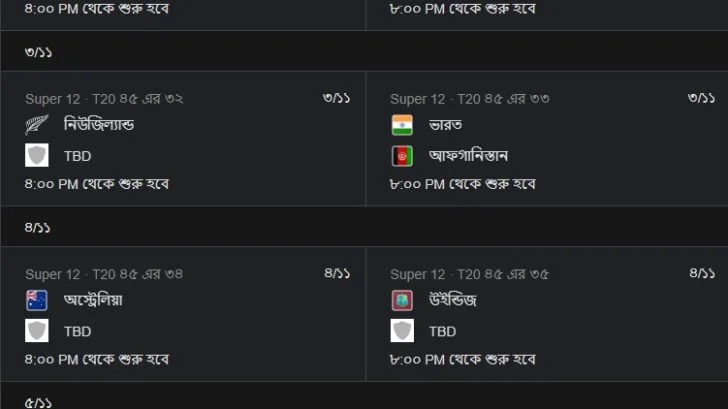
Task: Click TBD shield icon under West Indies
Action: (402, 331)
